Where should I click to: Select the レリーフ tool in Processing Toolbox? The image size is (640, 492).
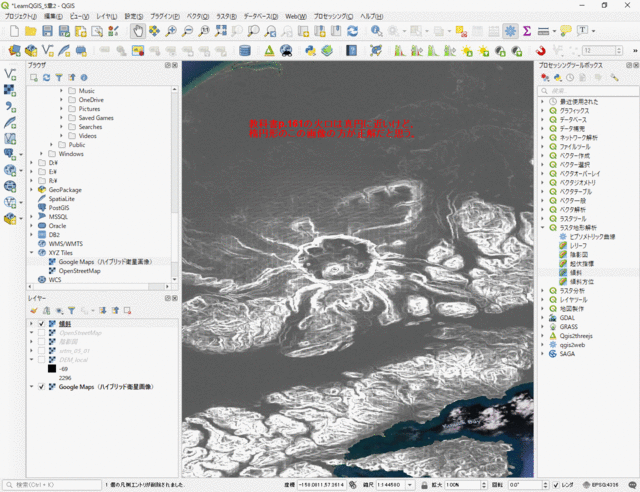coord(578,245)
